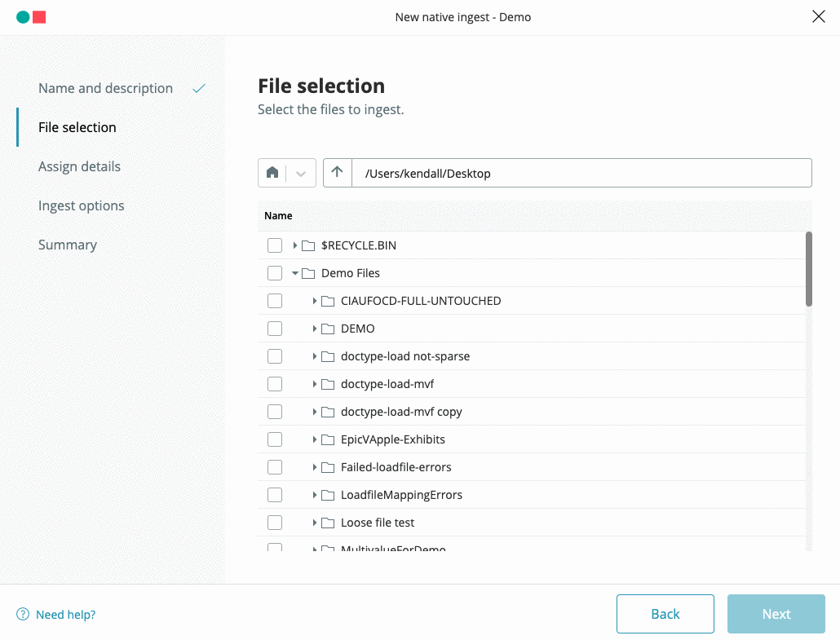
Task: Click the Need help question mark icon
Action: click(23, 614)
